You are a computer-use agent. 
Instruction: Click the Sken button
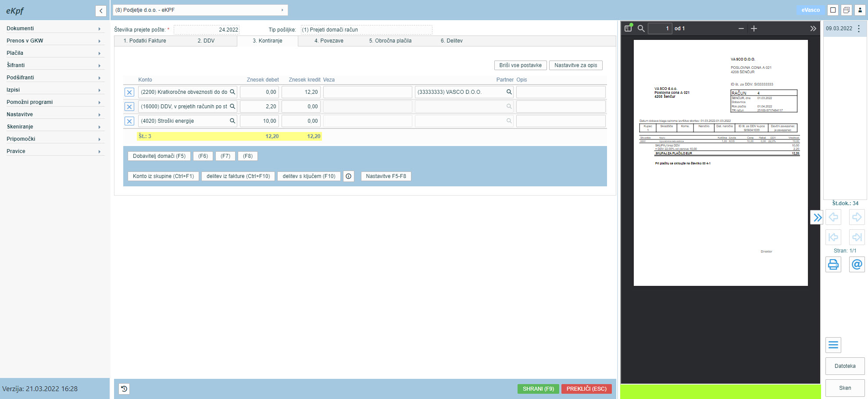[x=845, y=388]
